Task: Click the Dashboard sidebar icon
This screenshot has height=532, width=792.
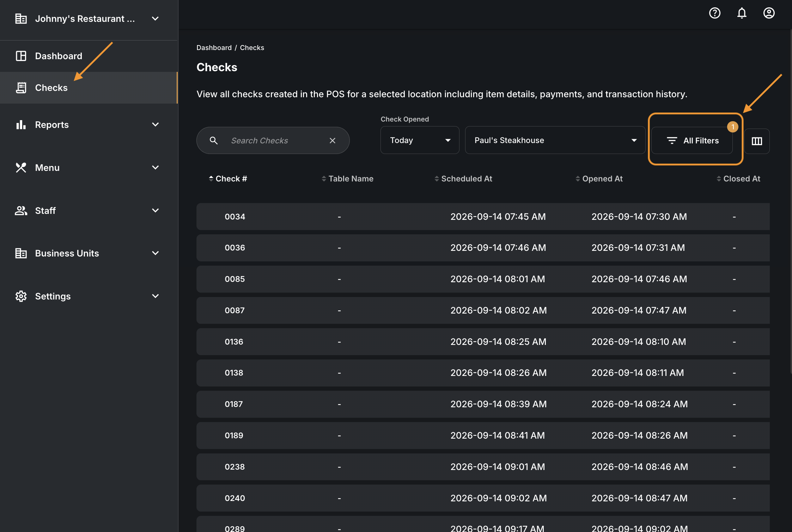Action: [21, 56]
